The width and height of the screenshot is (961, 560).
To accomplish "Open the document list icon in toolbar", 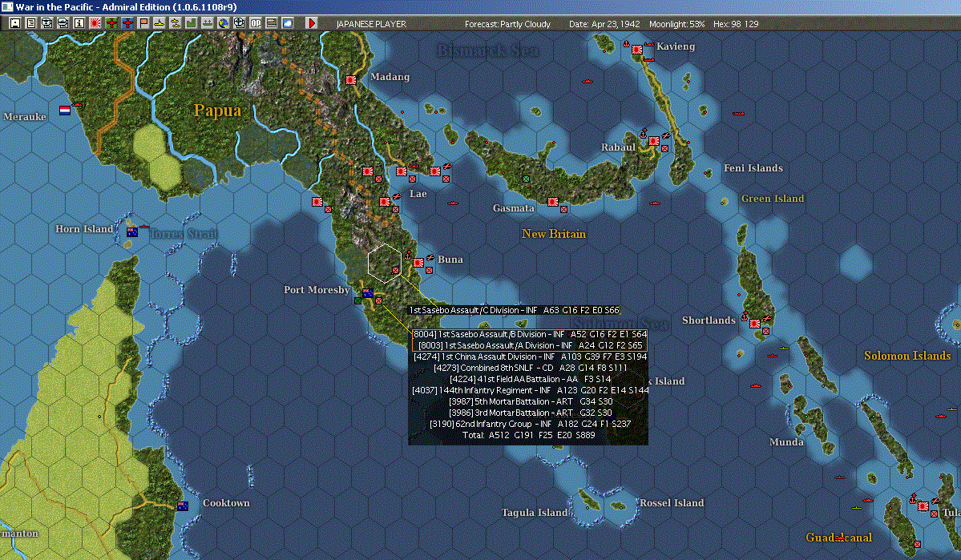I will (x=31, y=23).
